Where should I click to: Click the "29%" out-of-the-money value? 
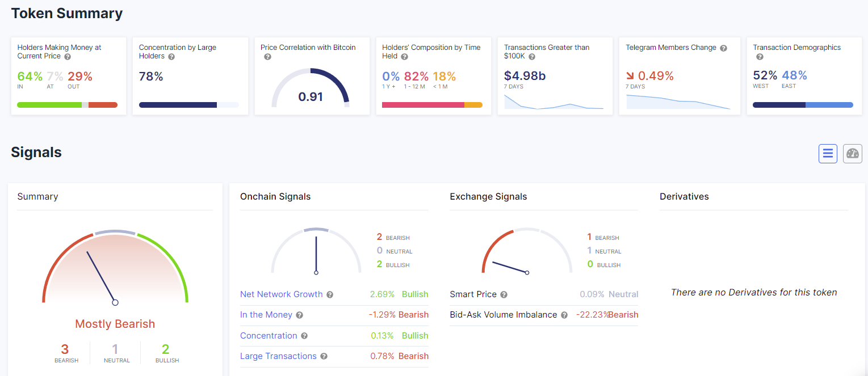[x=80, y=76]
